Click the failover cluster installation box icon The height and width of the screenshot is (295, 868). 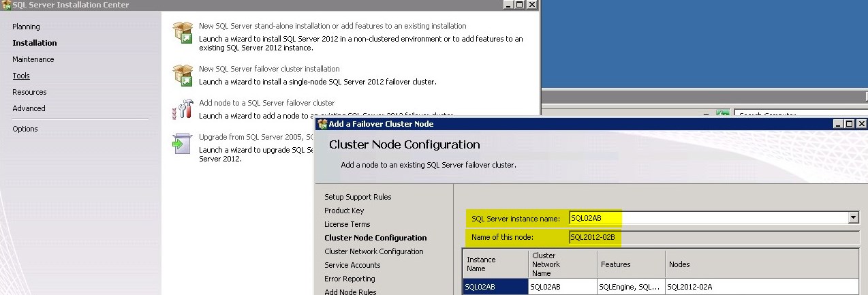(183, 76)
